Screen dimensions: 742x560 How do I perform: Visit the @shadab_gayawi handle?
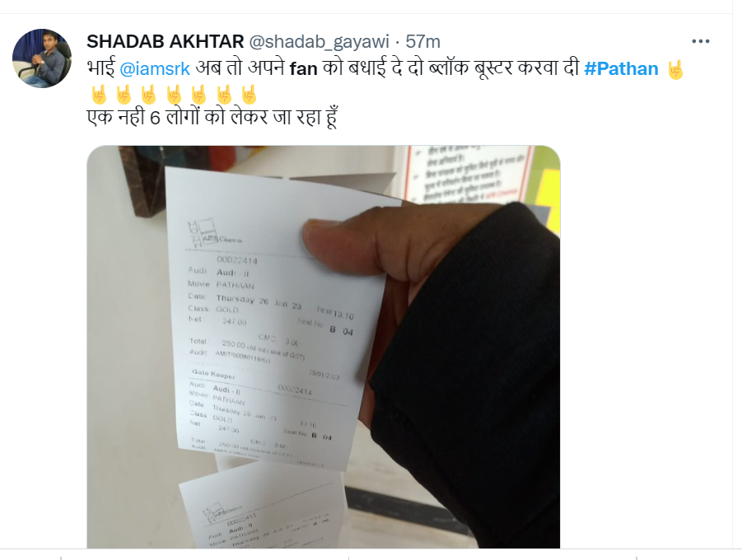click(319, 42)
